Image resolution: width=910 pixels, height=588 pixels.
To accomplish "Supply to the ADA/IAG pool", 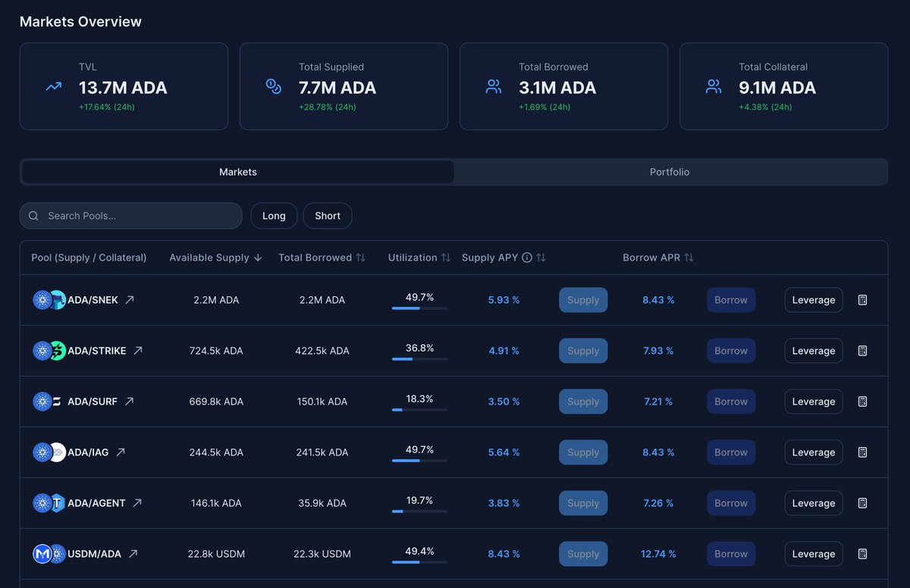I will [x=583, y=452].
